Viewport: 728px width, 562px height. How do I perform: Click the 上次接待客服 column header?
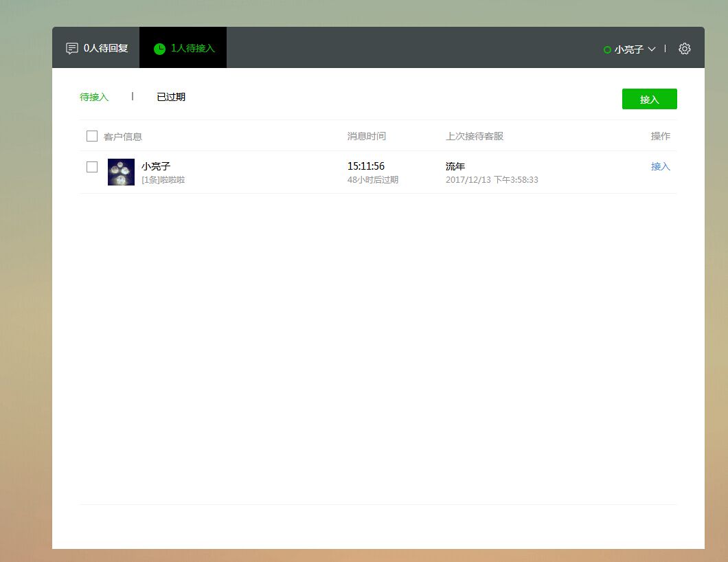[x=475, y=136]
